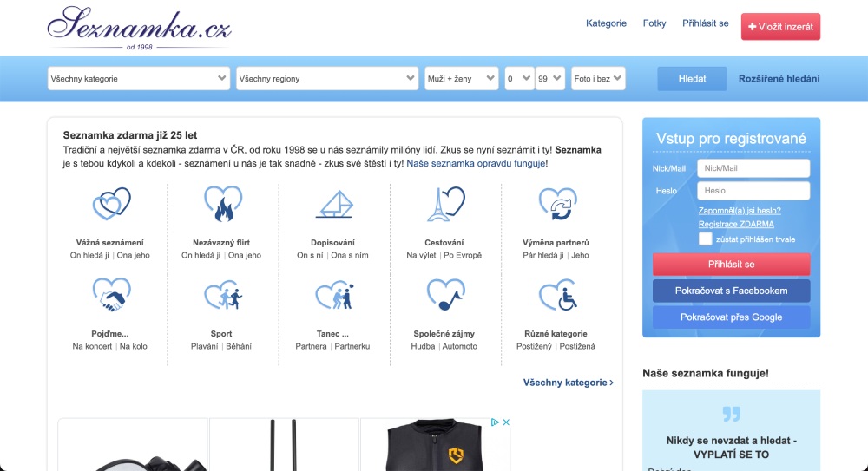Select Na kolo under Pojďme

click(134, 346)
